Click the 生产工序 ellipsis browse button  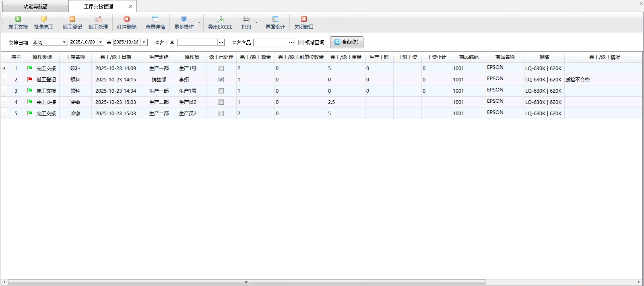click(x=221, y=42)
